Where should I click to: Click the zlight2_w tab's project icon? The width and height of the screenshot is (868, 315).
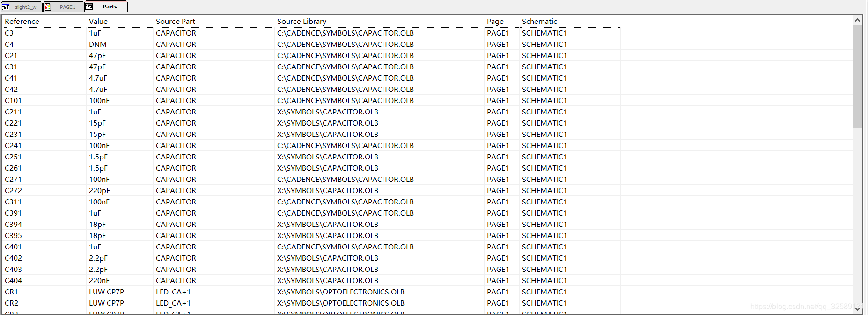coord(6,7)
